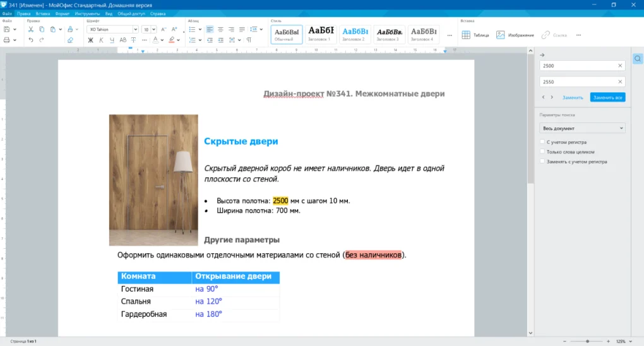This screenshot has width=644, height=346.
Task: Click the zoom slider in status bar
Action: (x=587, y=341)
